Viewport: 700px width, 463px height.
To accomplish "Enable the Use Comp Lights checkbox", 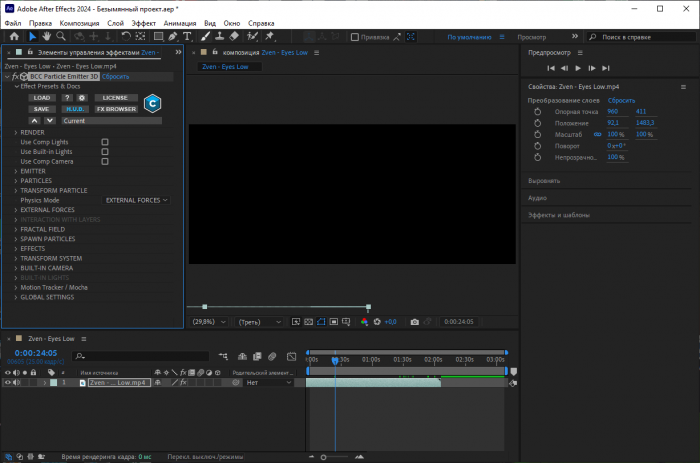I will (x=105, y=142).
